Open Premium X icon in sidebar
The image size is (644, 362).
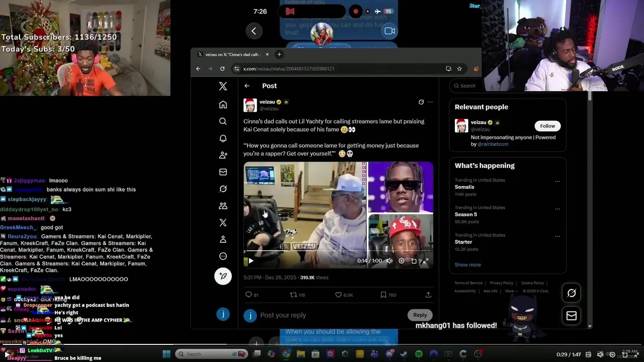(x=223, y=223)
